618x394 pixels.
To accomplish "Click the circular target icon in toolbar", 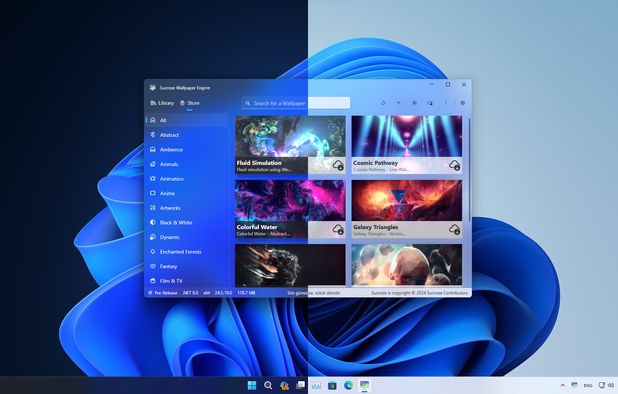I will tap(414, 103).
